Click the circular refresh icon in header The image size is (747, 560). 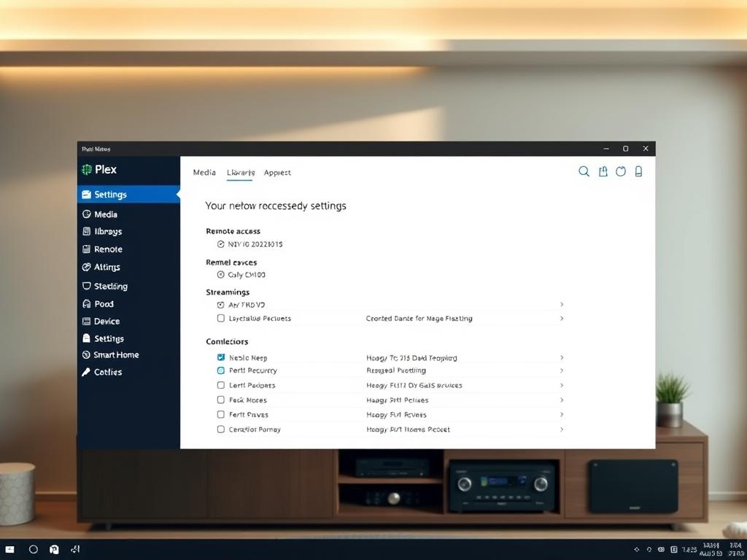[x=620, y=171]
